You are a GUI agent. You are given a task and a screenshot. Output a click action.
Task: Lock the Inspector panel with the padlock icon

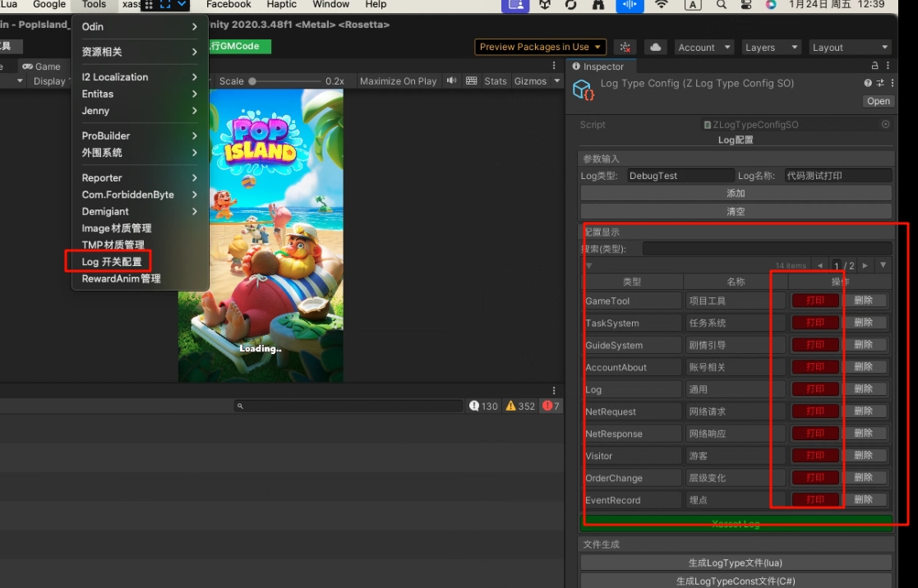(874, 66)
